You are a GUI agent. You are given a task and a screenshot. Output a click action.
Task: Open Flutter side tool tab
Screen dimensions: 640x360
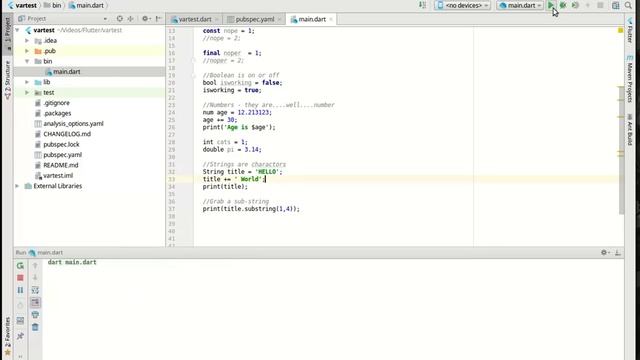coord(630,30)
